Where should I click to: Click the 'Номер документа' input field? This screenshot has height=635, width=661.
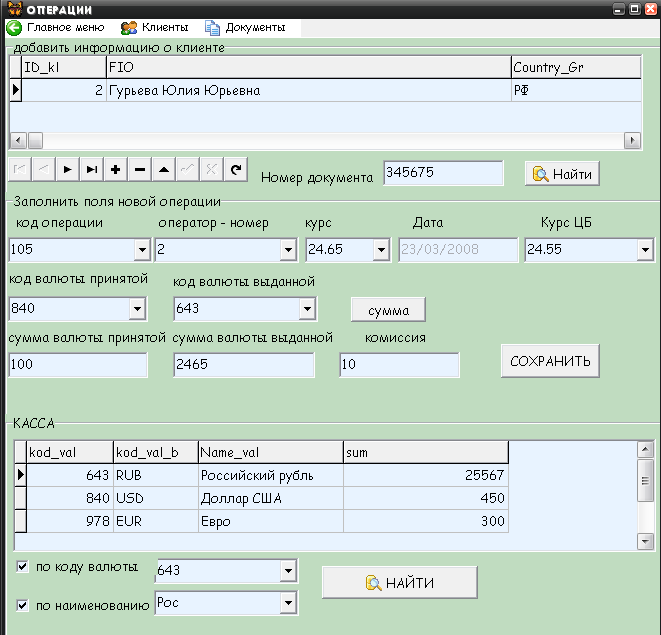click(x=443, y=173)
